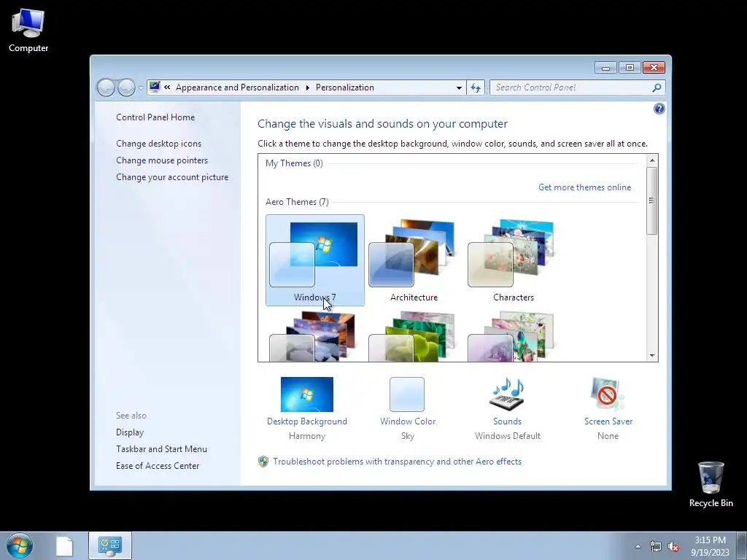Open the clock showing 3:15 PM
747x560 pixels.
pos(710,545)
